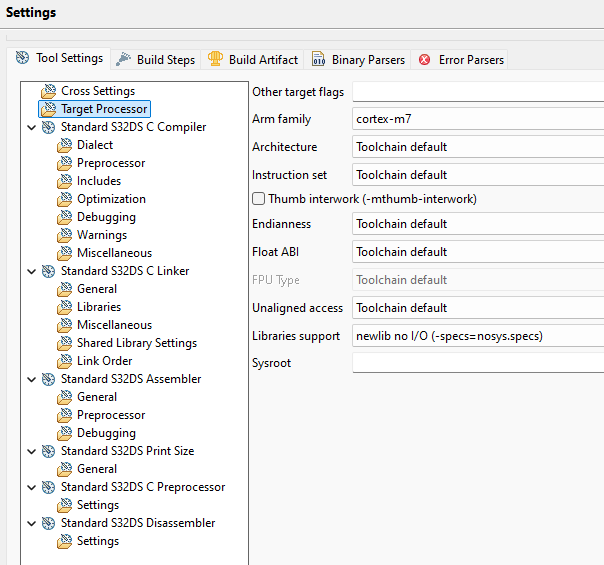
Task: Collapse the Standard S32DS Print Size node
Action: pyautogui.click(x=32, y=451)
